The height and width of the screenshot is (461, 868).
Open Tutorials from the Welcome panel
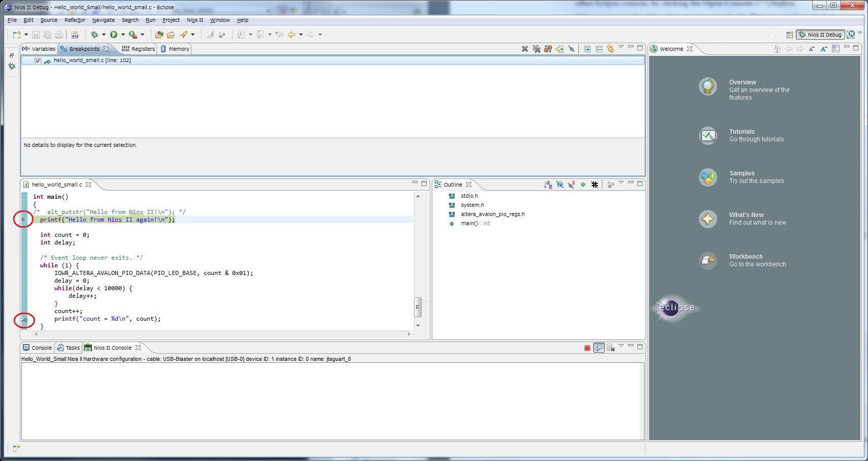pyautogui.click(x=742, y=131)
